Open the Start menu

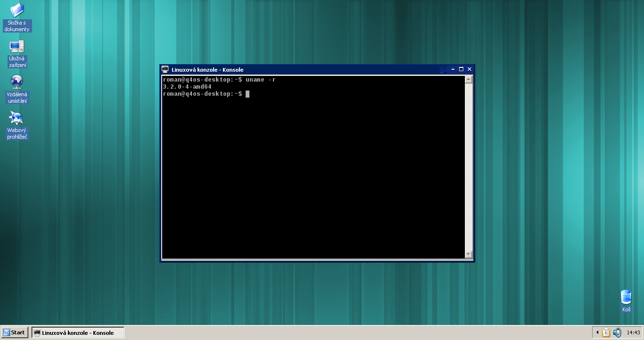15,332
